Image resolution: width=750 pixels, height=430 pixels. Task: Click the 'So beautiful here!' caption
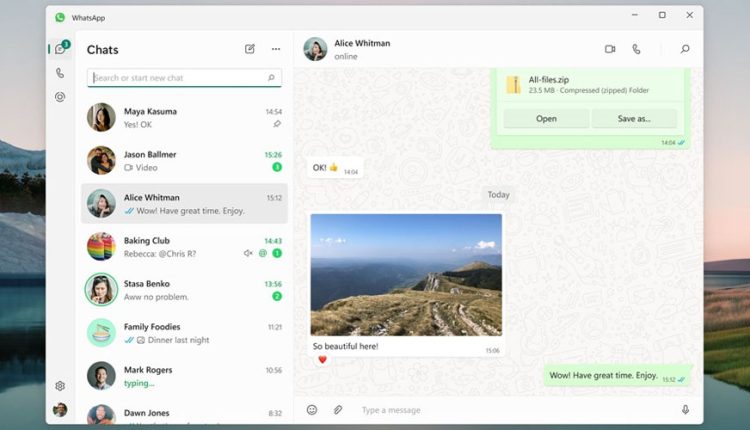[x=345, y=346]
